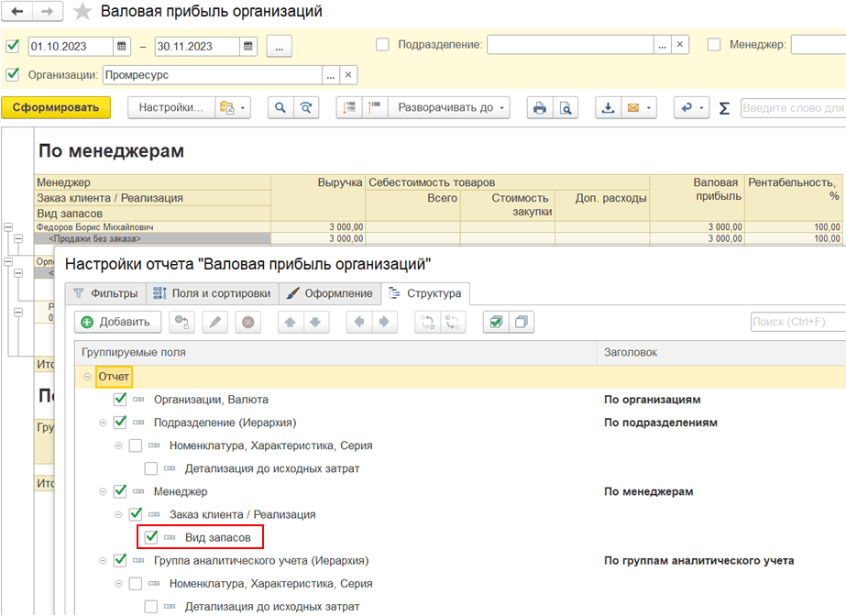The image size is (846, 616).
Task: Clear the Подразделение field with X
Action: tap(680, 45)
